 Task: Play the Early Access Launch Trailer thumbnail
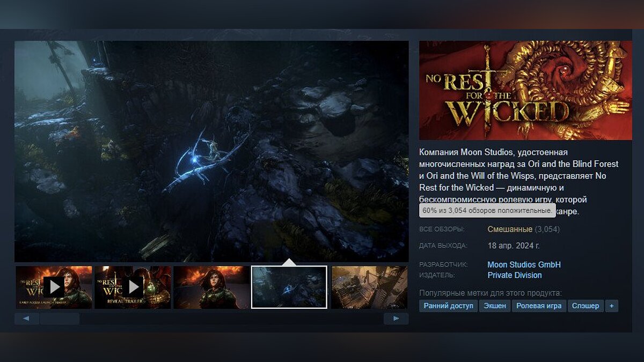point(54,287)
